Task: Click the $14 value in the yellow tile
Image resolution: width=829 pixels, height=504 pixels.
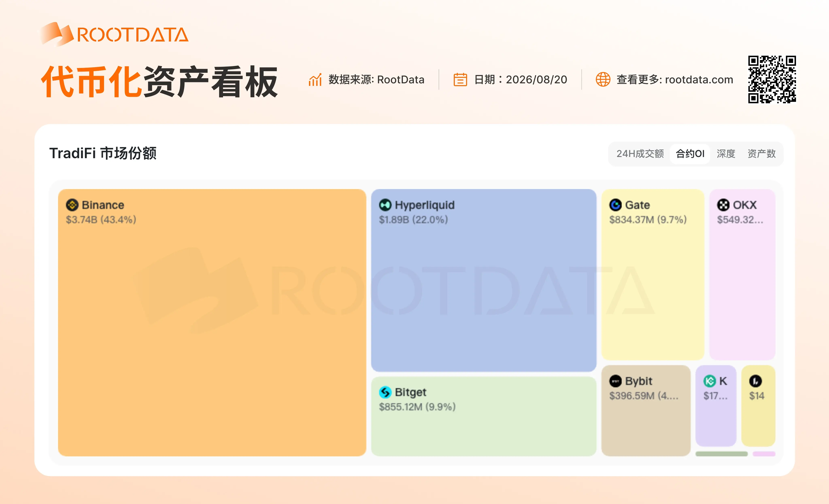Action: tap(757, 396)
